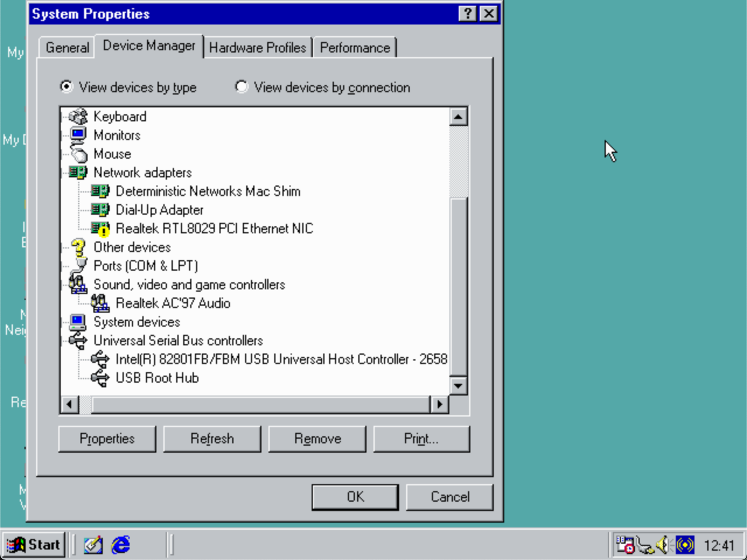Expand the System devices category

(64, 322)
